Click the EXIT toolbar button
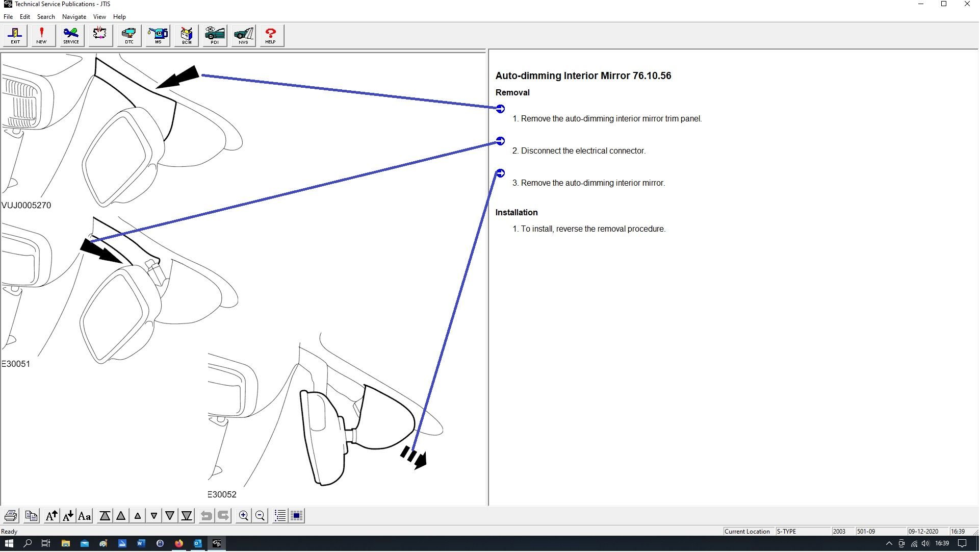The image size is (980, 552). [x=15, y=36]
